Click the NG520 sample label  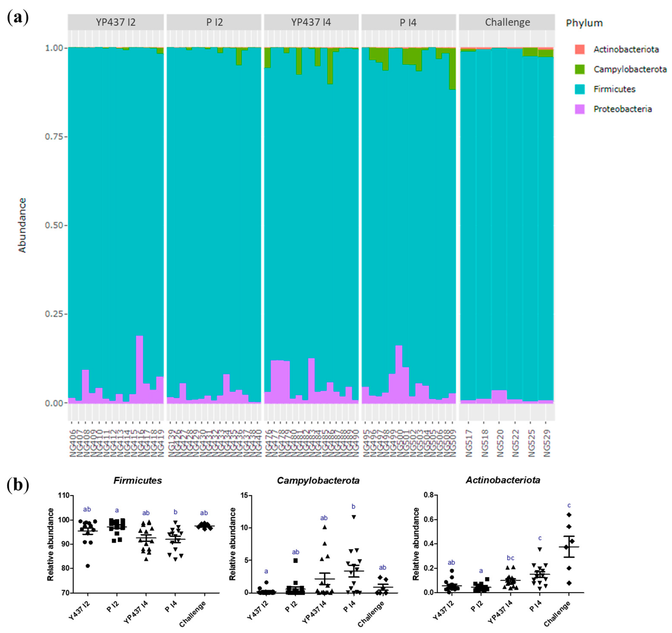(500, 443)
